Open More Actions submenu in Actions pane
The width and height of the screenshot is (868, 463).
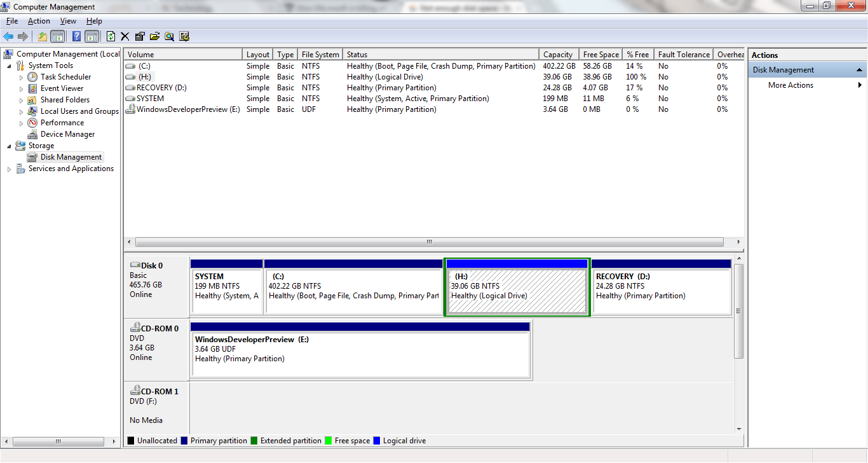tap(807, 85)
